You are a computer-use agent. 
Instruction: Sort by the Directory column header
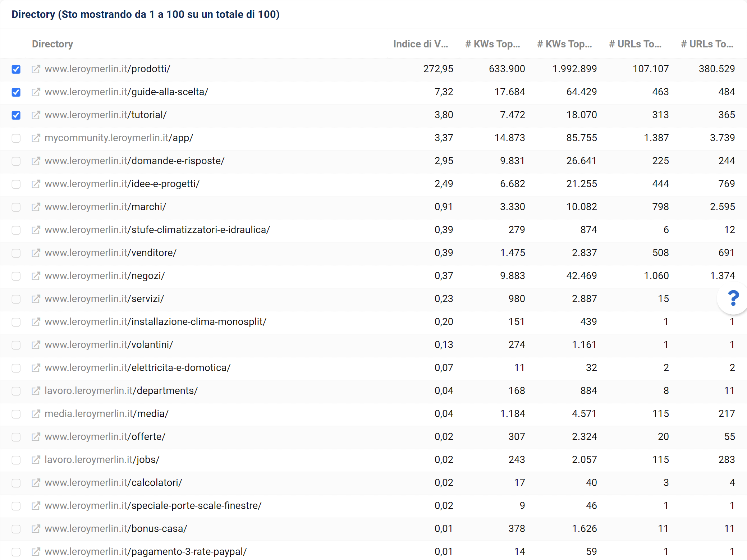coord(52,44)
